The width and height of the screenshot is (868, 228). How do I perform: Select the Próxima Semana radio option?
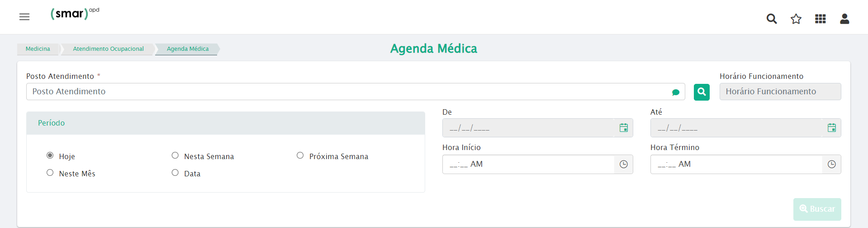pyautogui.click(x=300, y=155)
